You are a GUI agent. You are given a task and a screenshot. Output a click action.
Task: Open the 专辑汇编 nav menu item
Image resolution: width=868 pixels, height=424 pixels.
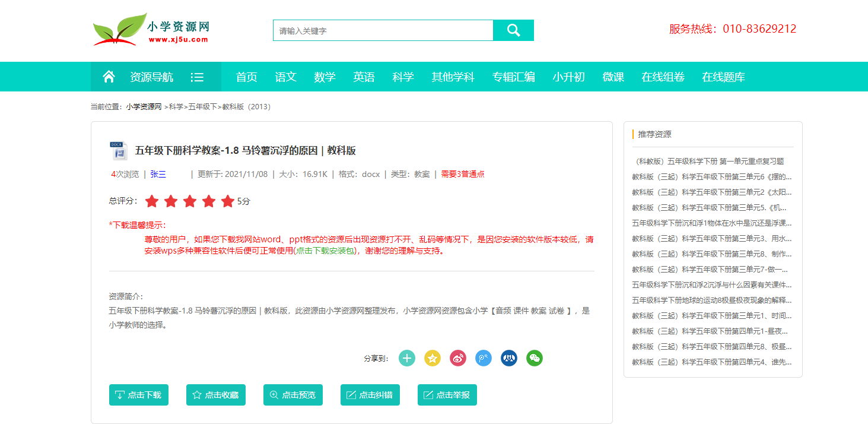coord(513,77)
